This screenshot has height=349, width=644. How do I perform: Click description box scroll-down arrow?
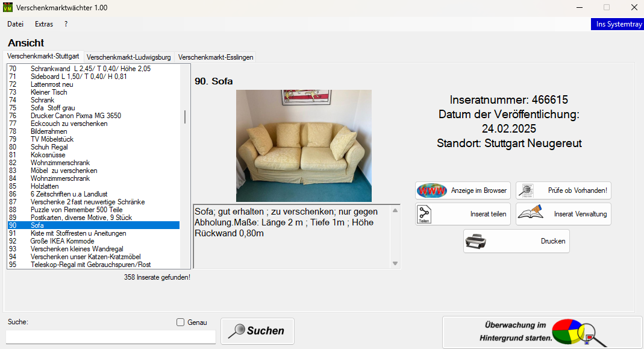click(395, 263)
